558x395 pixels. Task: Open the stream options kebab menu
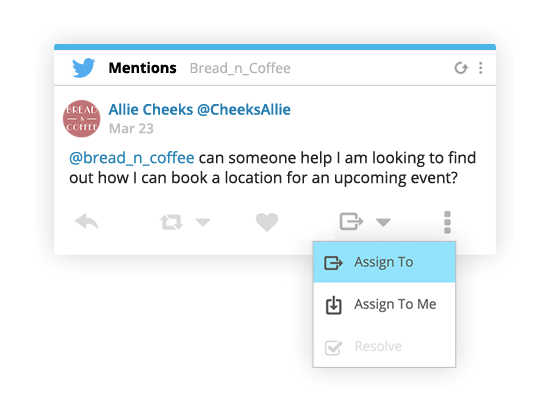pos(481,68)
